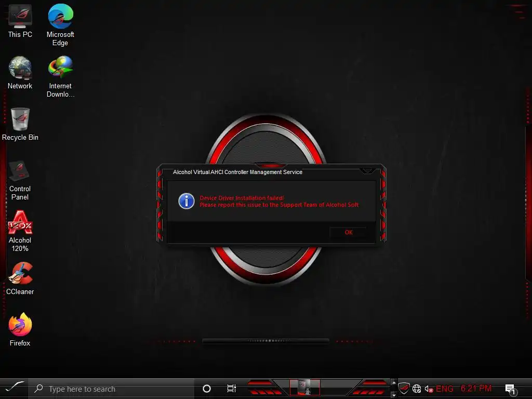Select the Recycle Bin icon

point(20,124)
